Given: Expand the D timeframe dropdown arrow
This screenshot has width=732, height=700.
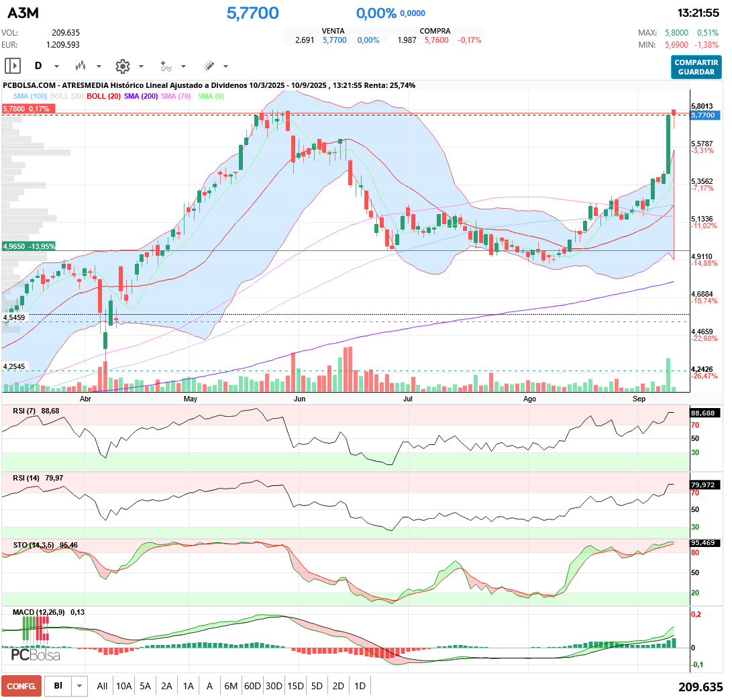Looking at the screenshot, I should tap(56, 66).
